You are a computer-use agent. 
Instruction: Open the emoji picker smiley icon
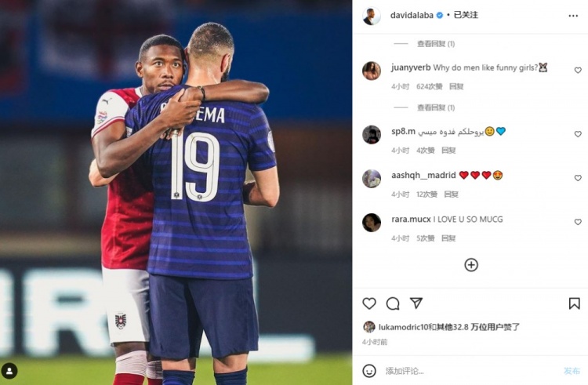(x=369, y=371)
